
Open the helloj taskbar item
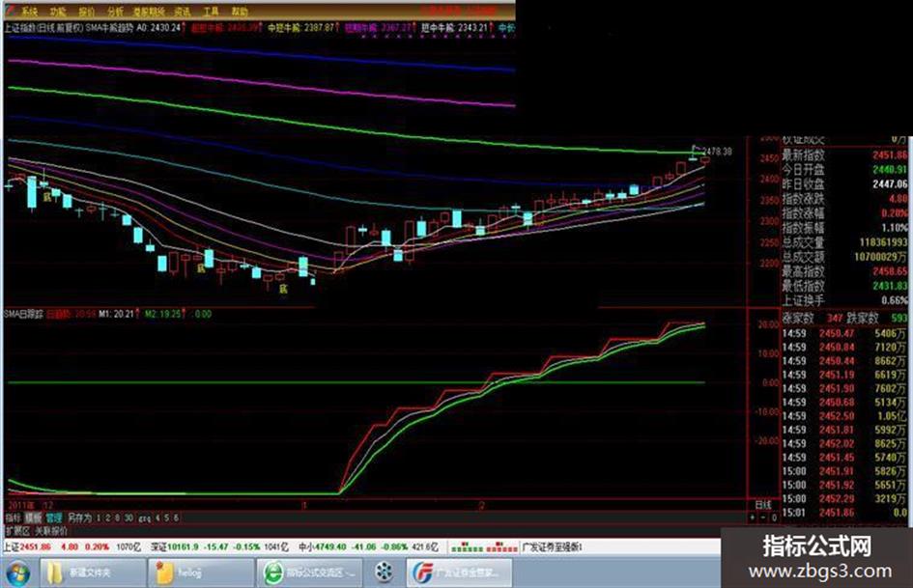point(201,573)
